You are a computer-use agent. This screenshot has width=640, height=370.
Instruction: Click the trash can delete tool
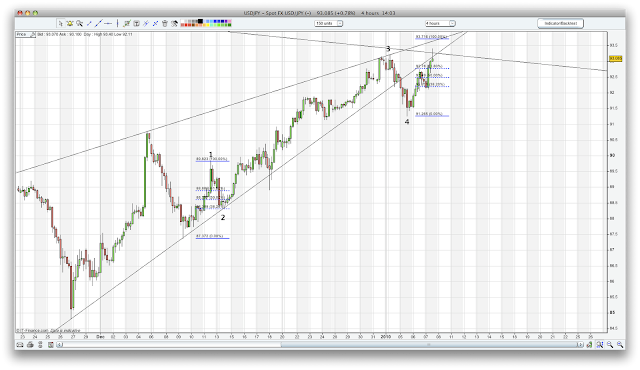tap(164, 23)
